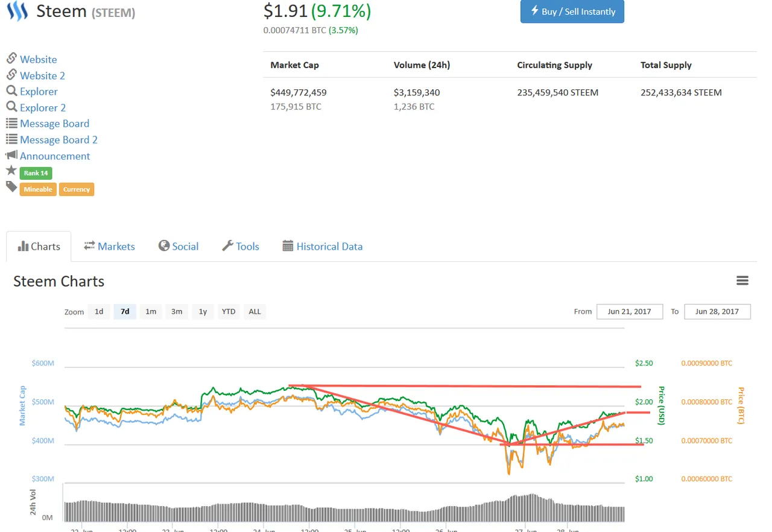Viewport: 772px width, 532px height.
Task: Click the Steem logo icon
Action: tap(17, 11)
